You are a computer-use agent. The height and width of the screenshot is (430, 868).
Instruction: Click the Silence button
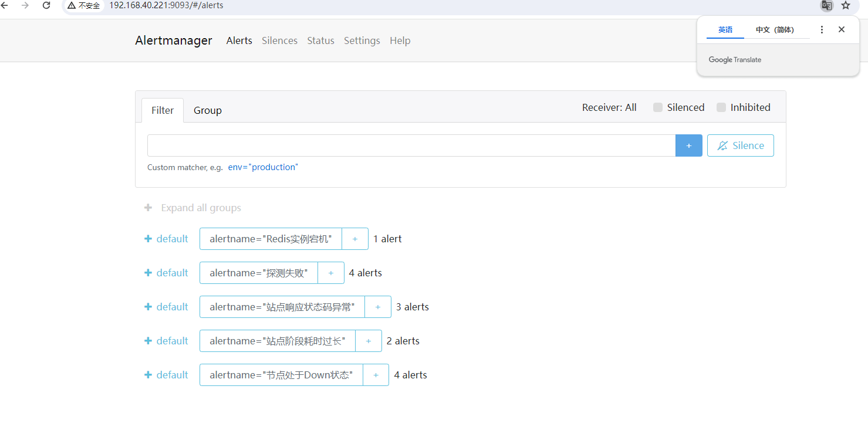[x=740, y=145]
